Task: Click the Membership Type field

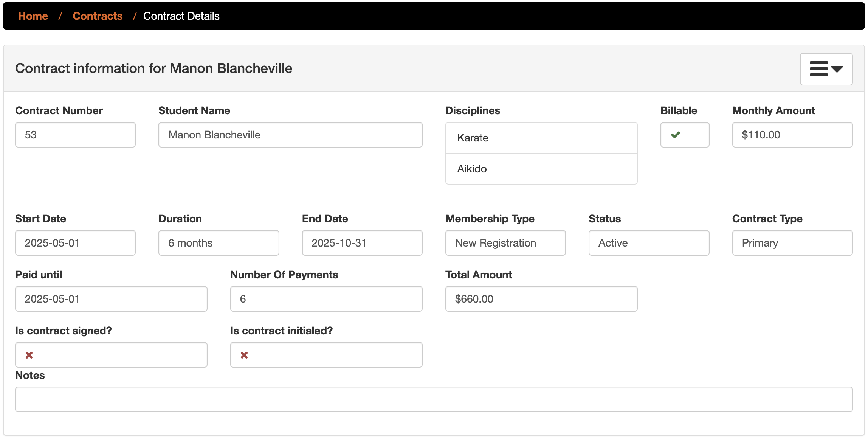Action: click(505, 243)
